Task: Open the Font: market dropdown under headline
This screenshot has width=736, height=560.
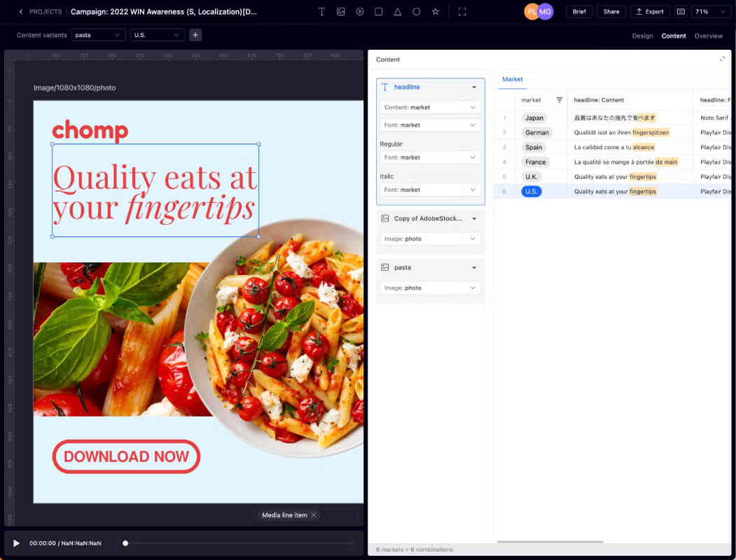Action: [430, 125]
